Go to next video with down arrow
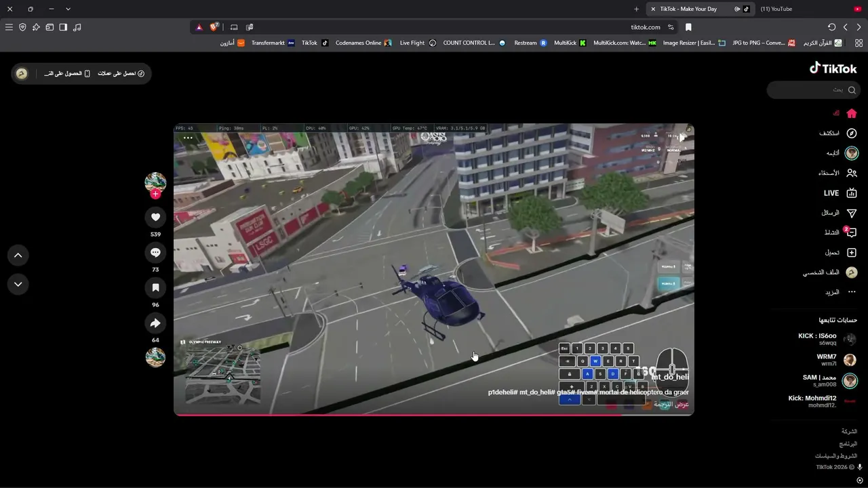868x488 pixels. (x=18, y=284)
